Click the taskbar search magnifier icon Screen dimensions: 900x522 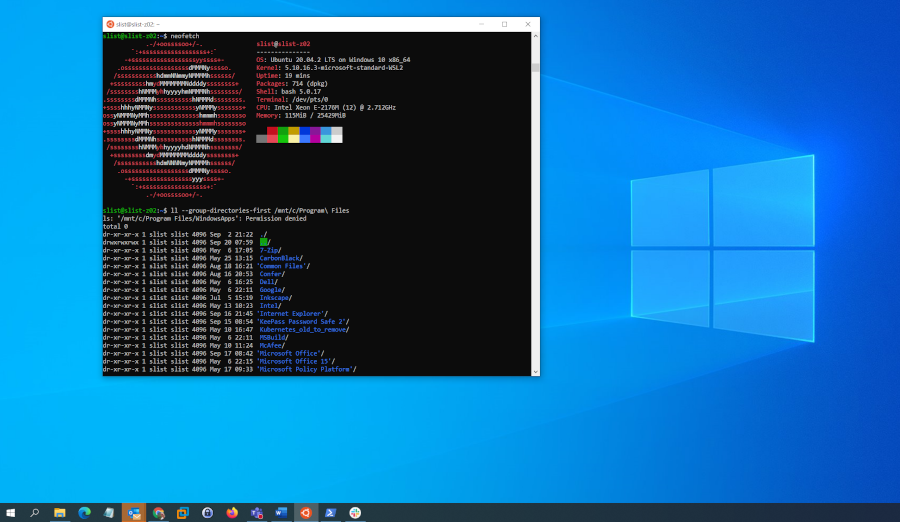[x=35, y=512]
